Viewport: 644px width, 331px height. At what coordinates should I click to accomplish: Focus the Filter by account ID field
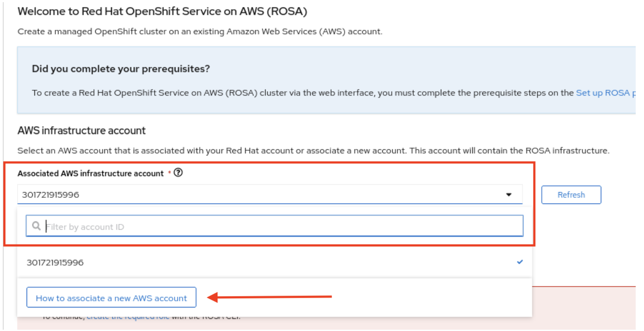[280, 227]
